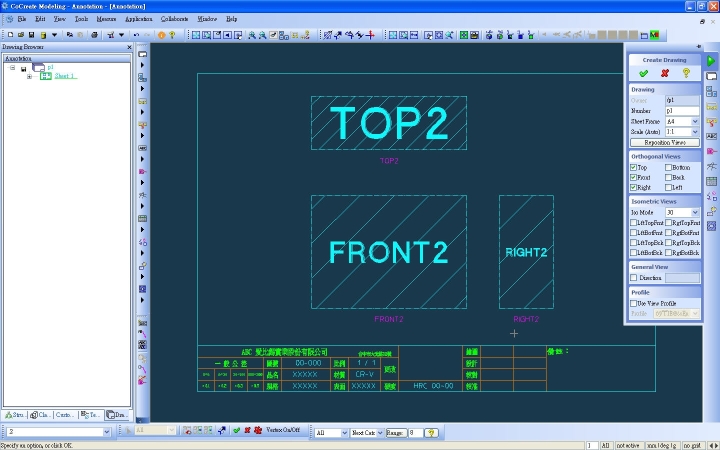Cancel Create Drawing with red X
This screenshot has width=720, height=450.
[664, 73]
